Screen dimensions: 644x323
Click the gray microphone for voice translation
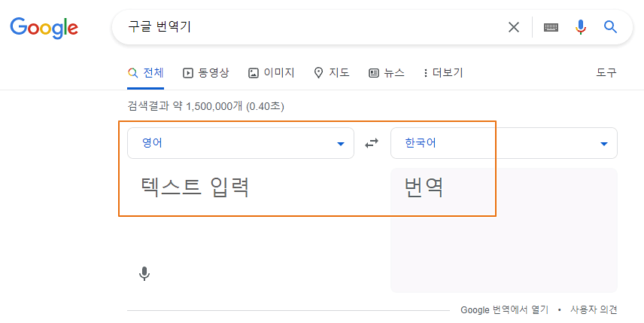pyautogui.click(x=144, y=274)
